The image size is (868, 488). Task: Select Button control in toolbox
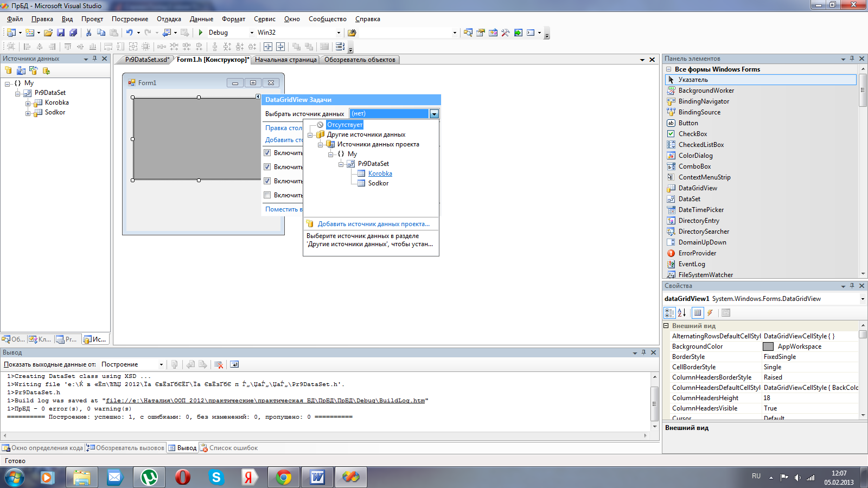click(688, 123)
